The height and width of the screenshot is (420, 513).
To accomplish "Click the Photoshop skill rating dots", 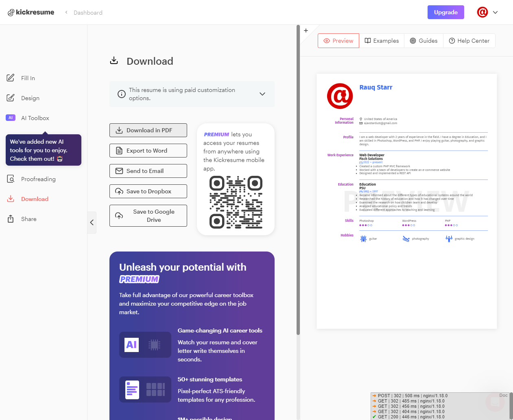I will pyautogui.click(x=366, y=225).
